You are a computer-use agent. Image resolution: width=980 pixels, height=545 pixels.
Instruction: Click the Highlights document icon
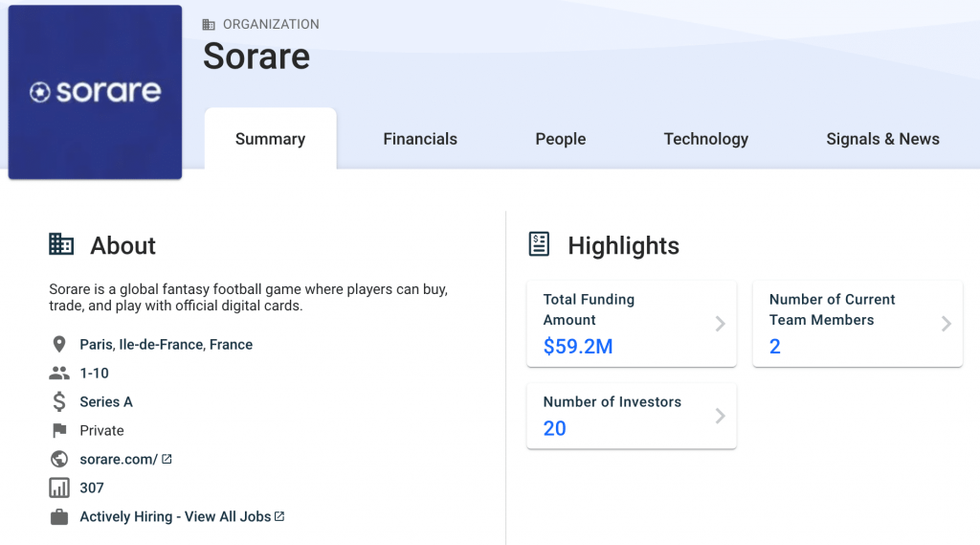click(539, 244)
